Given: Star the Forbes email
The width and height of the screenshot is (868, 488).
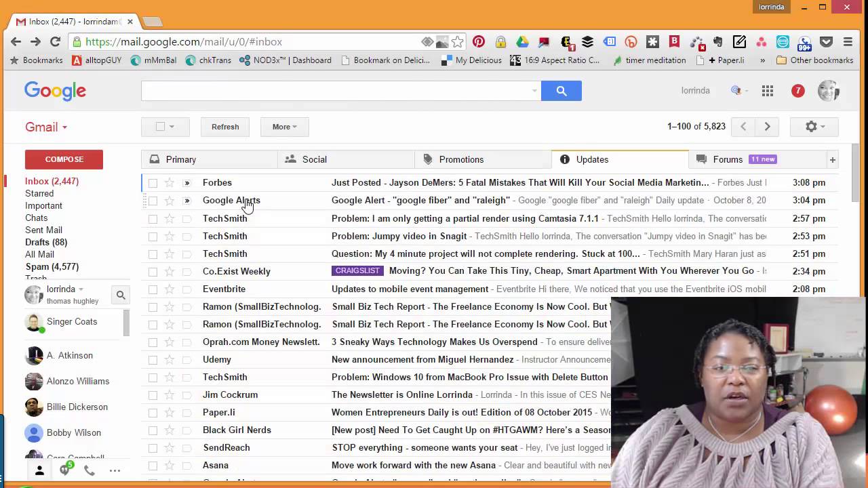Looking at the screenshot, I should click(170, 183).
